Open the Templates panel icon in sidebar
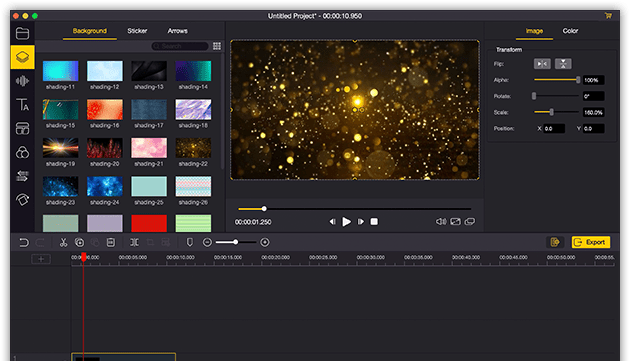630x361 pixels. [22, 129]
